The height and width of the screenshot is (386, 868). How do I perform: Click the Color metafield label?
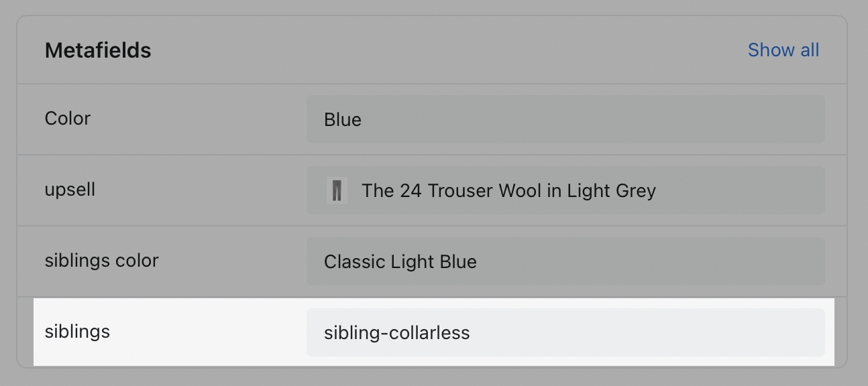coord(67,119)
